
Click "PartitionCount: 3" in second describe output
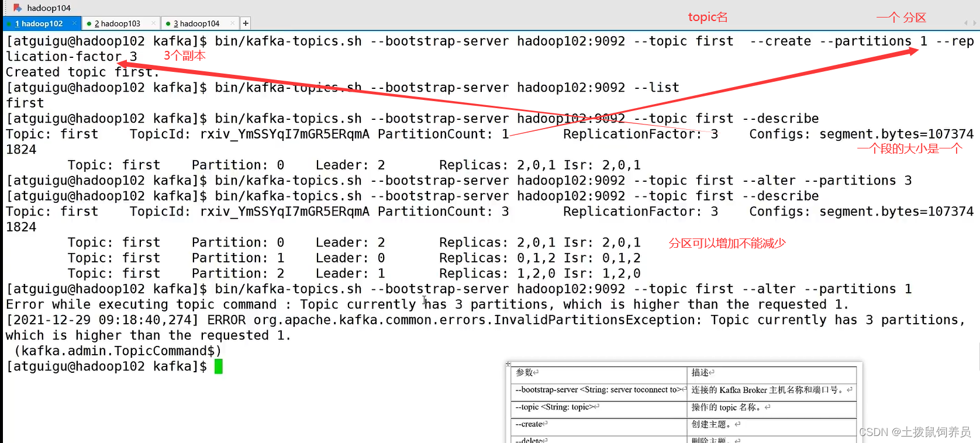(443, 212)
